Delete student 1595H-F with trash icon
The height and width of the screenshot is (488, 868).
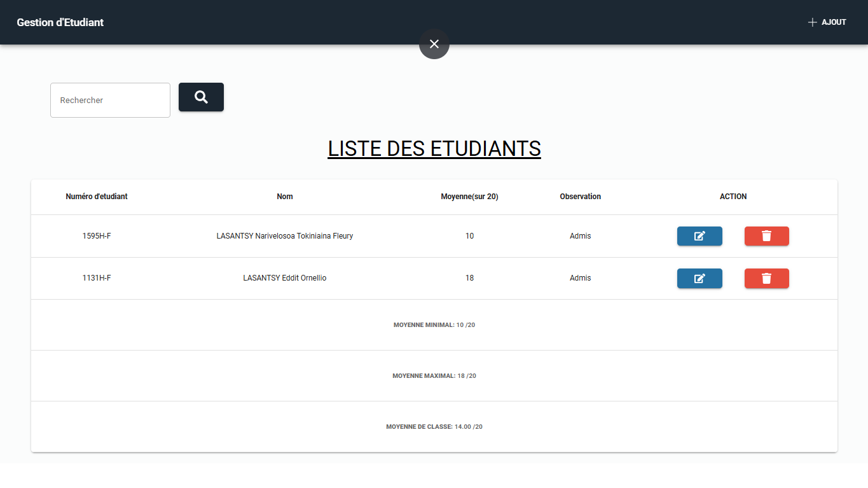[767, 236]
